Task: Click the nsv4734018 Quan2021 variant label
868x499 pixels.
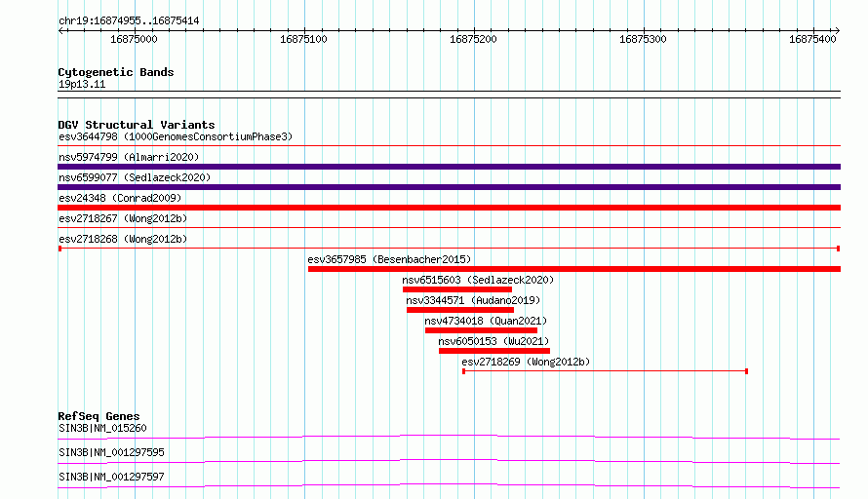Action: tap(486, 321)
